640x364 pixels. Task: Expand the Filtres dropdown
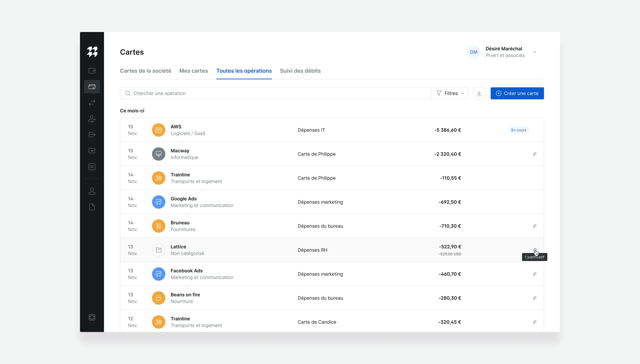450,93
